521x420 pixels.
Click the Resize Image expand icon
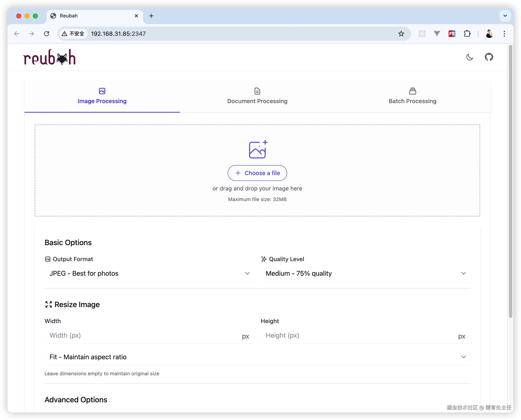tap(48, 305)
